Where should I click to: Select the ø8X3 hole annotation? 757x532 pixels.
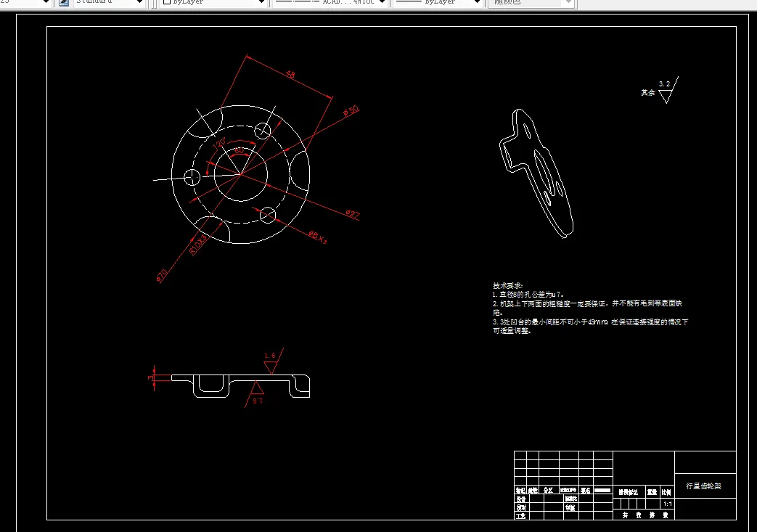(x=318, y=237)
